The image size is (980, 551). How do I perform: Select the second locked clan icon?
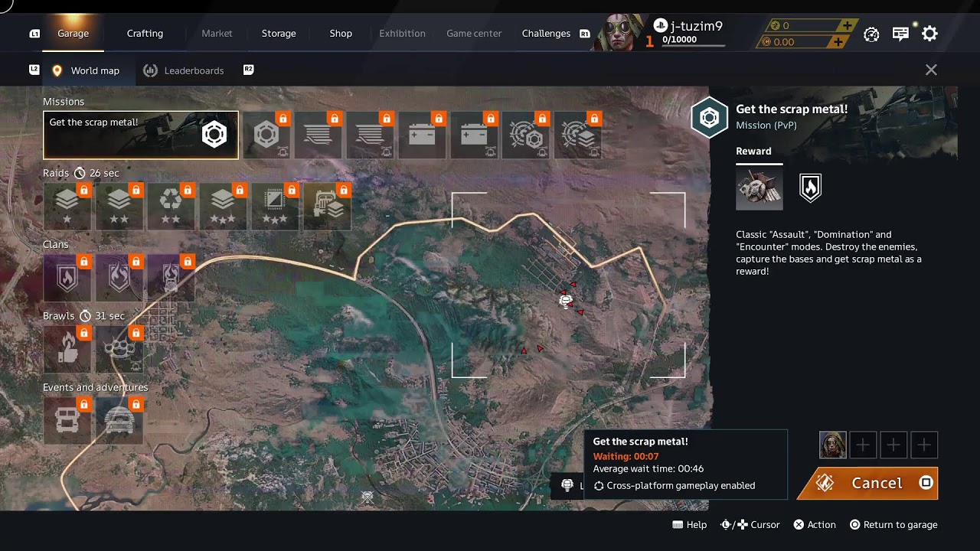119,278
